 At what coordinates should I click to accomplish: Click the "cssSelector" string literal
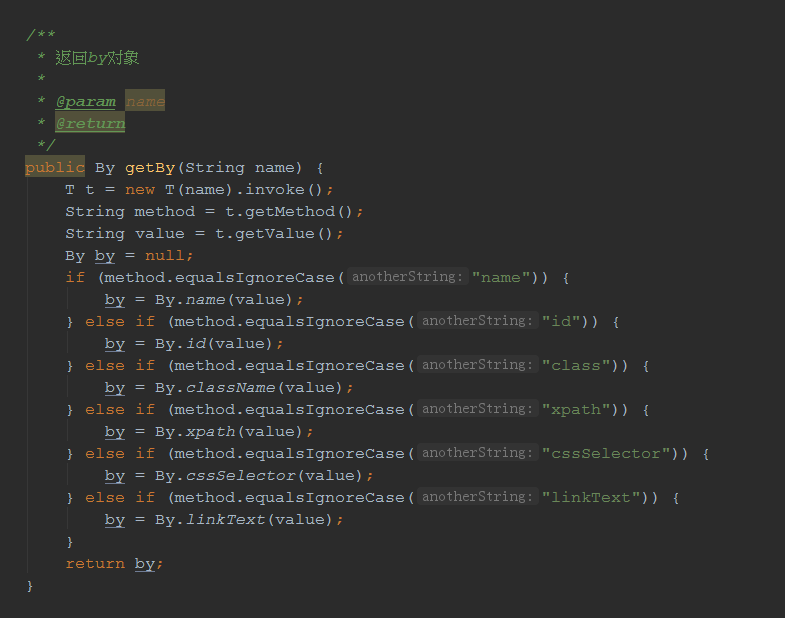coord(606,454)
